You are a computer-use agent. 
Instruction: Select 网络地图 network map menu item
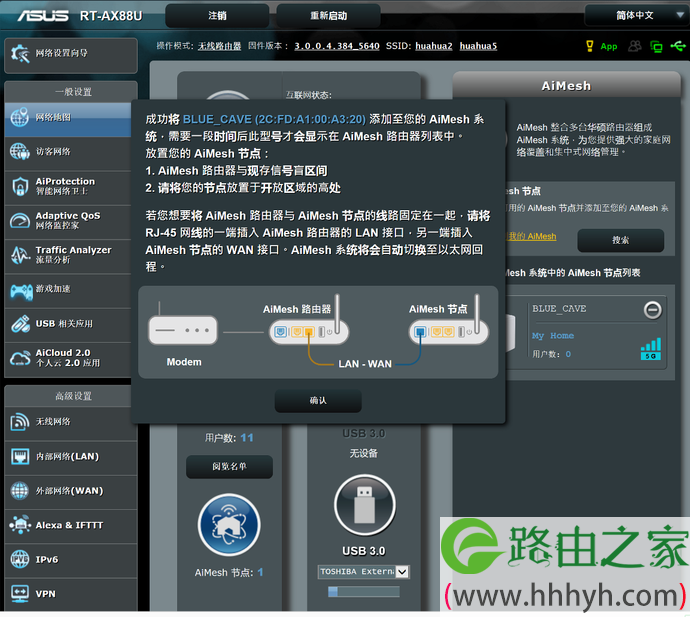coord(68,118)
